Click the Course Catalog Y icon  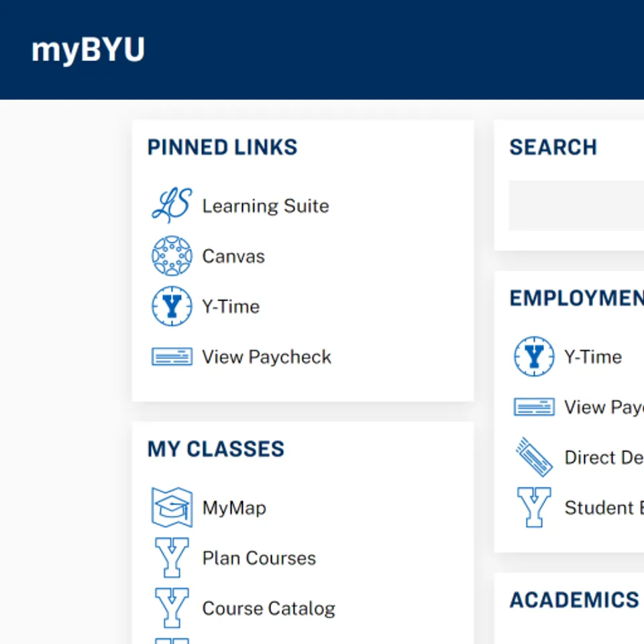pos(172,608)
